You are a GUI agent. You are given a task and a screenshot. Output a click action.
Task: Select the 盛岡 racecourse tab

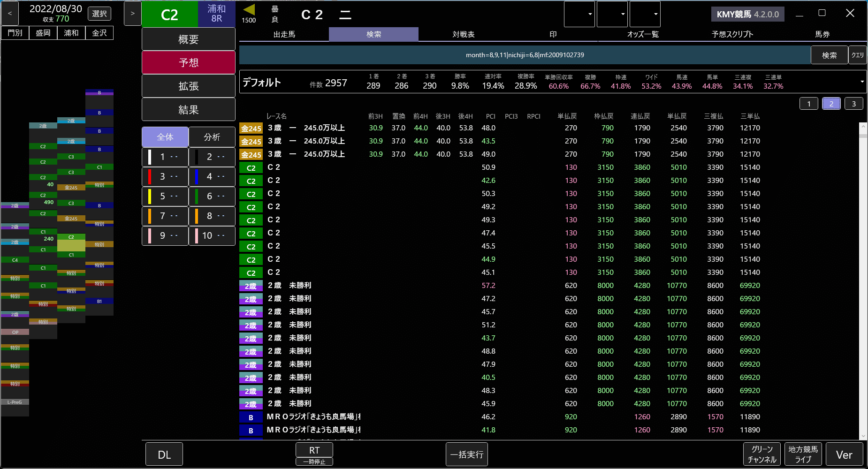[x=43, y=33]
